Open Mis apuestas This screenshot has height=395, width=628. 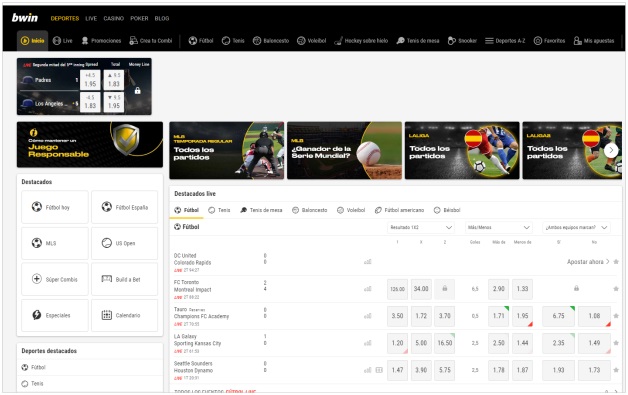tap(594, 40)
